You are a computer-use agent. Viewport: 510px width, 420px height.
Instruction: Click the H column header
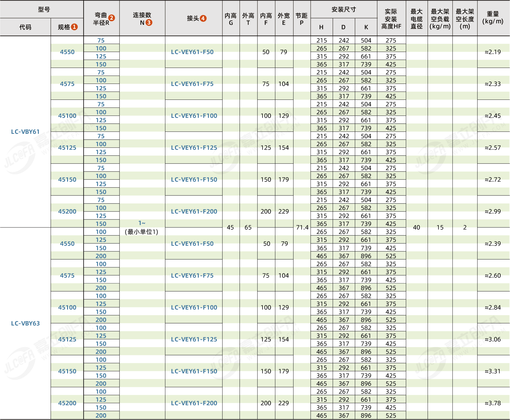pos(321,27)
